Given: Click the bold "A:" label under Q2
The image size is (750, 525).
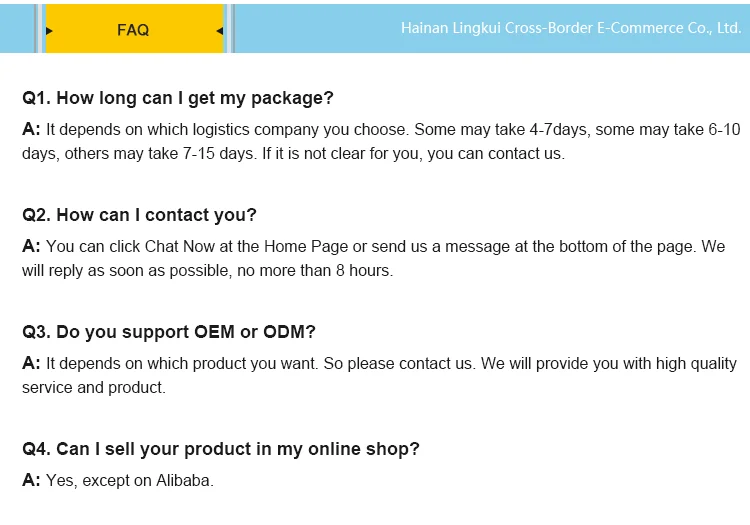Looking at the screenshot, I should (31, 246).
